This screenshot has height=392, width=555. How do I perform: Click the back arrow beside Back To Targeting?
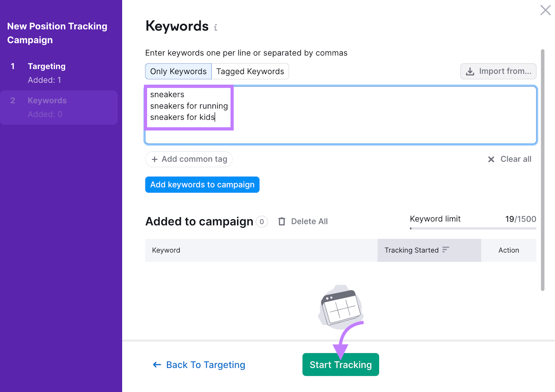point(156,365)
